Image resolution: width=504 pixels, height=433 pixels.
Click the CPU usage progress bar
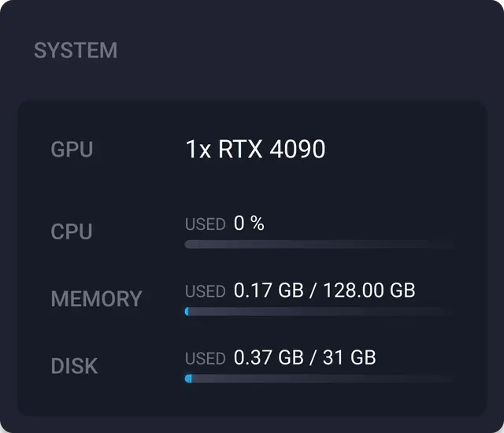pyautogui.click(x=319, y=245)
